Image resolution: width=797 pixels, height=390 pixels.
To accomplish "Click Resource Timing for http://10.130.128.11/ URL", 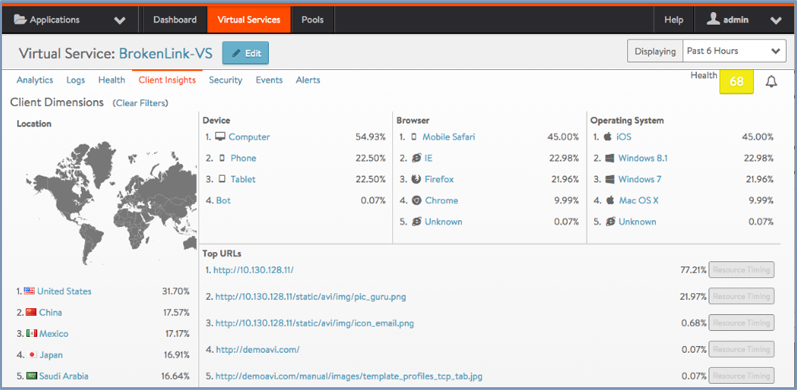I will [742, 269].
